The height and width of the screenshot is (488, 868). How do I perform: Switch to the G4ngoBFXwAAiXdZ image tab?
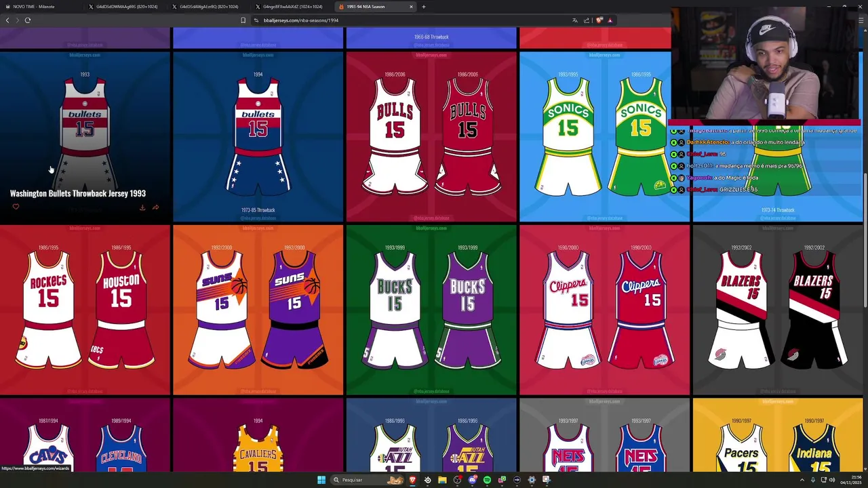293,7
